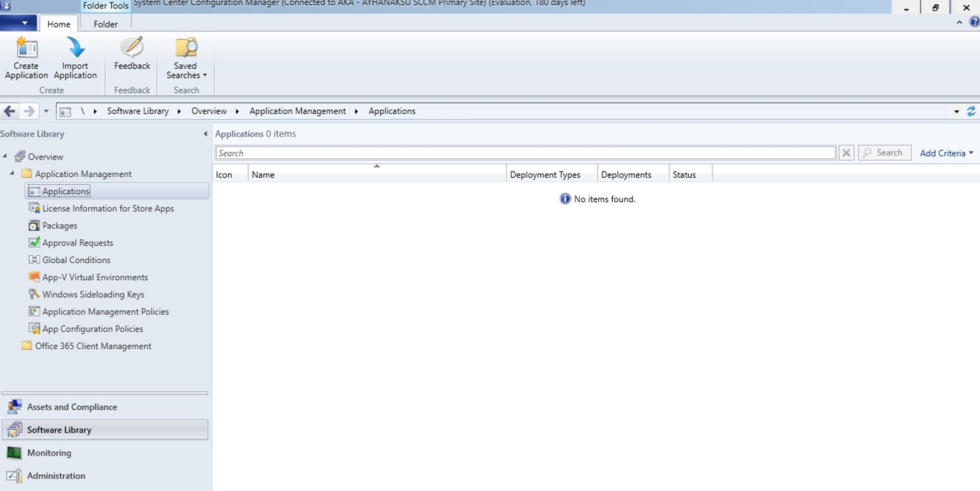Open the navigation history dropdown arrow
The height and width of the screenshot is (491, 980).
coord(46,111)
